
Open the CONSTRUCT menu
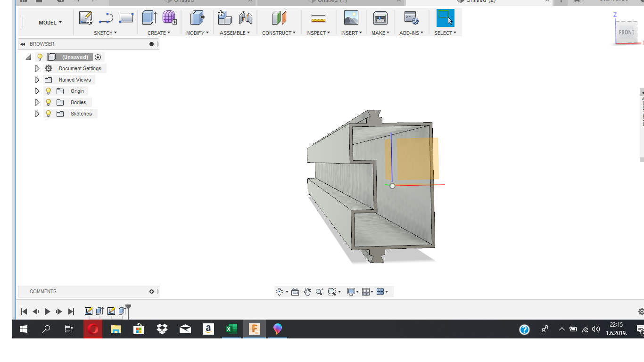279,33
